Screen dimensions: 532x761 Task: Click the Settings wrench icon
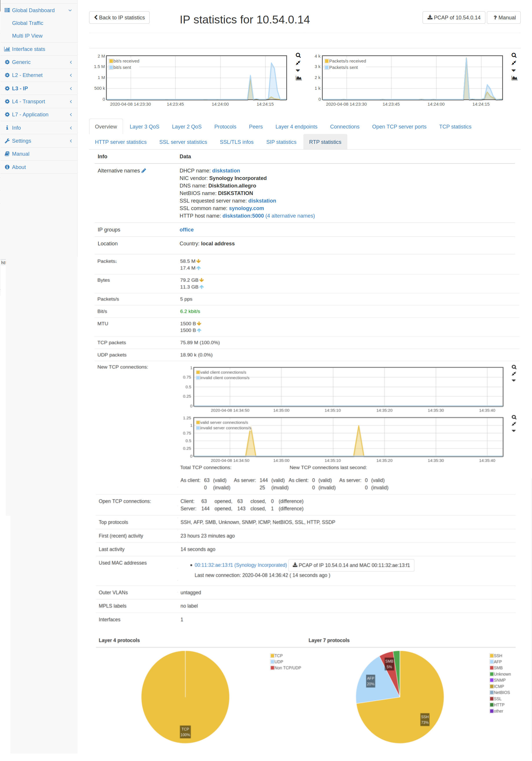point(7,141)
